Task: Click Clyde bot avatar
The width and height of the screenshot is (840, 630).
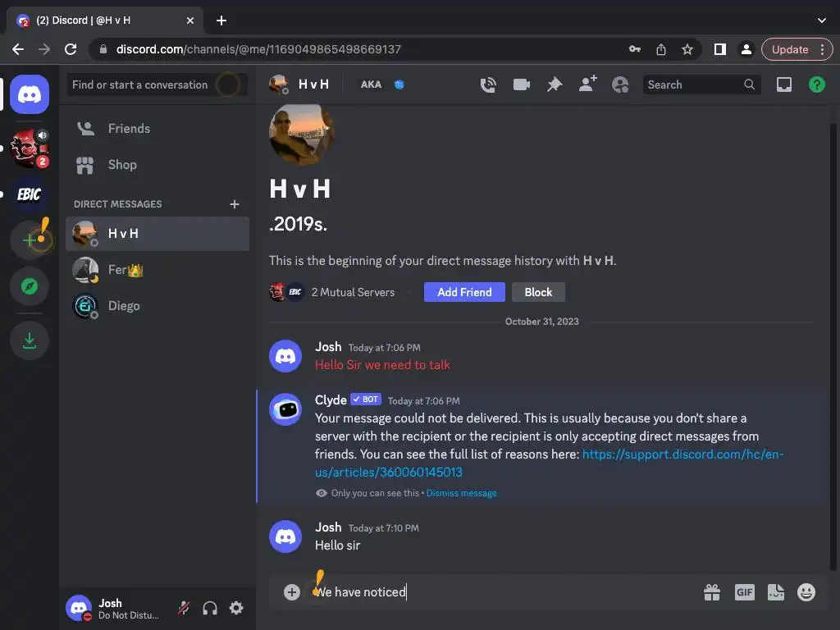Action: (x=285, y=409)
